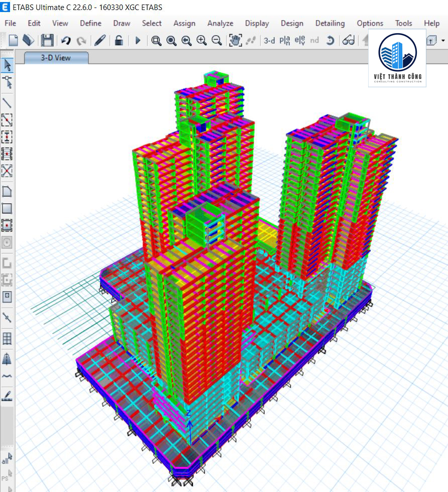Pick the Draw Line object tool
This screenshot has width=448, height=492.
point(7,102)
